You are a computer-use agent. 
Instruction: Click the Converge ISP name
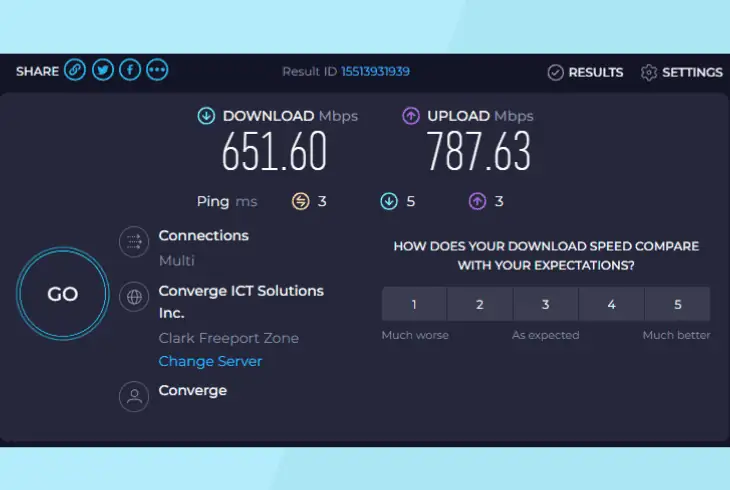click(193, 390)
